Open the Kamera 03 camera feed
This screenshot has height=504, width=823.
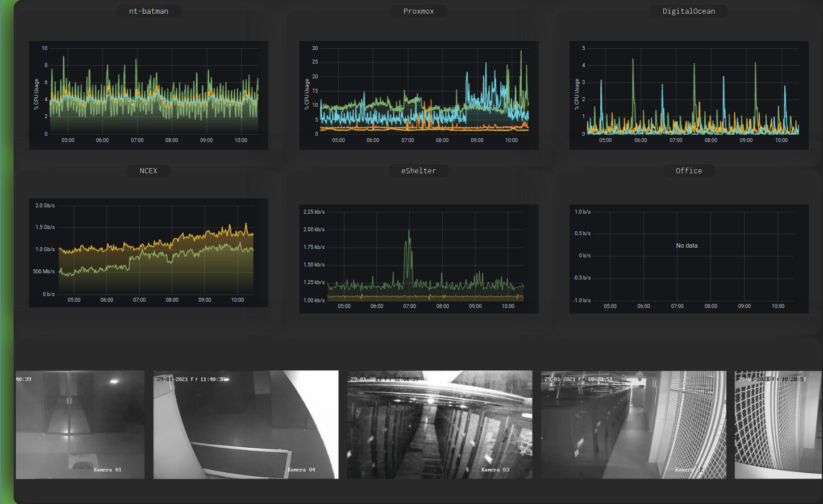439,424
